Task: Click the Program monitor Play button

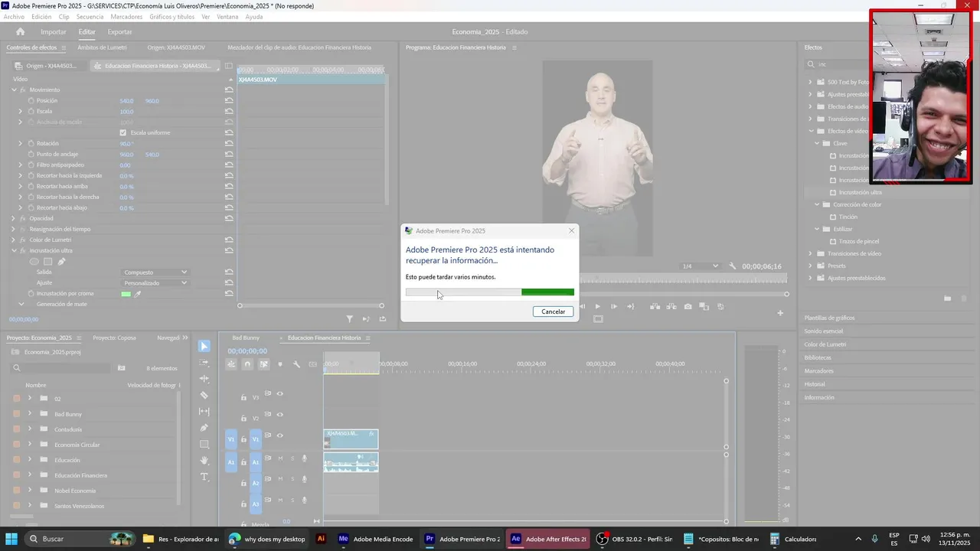Action: (597, 306)
